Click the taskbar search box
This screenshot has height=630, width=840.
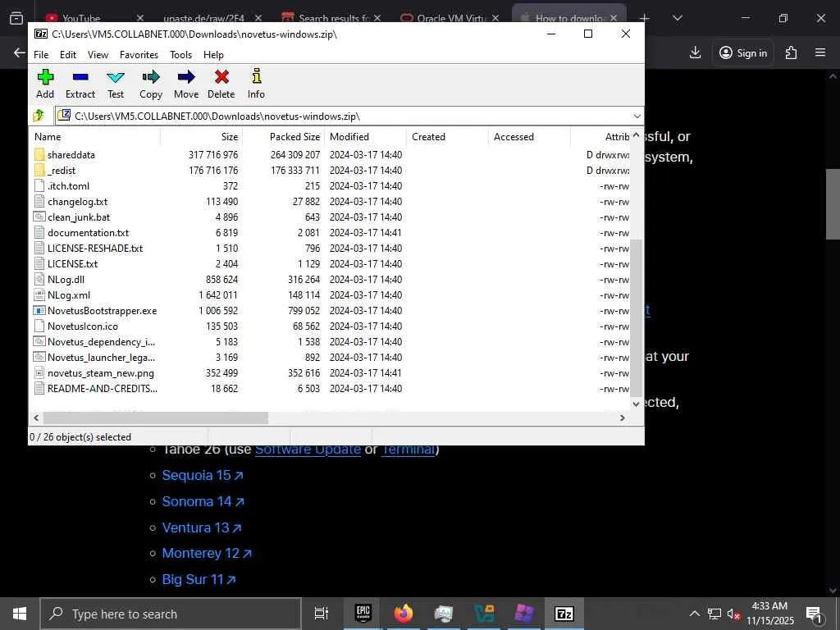pyautogui.click(x=171, y=614)
